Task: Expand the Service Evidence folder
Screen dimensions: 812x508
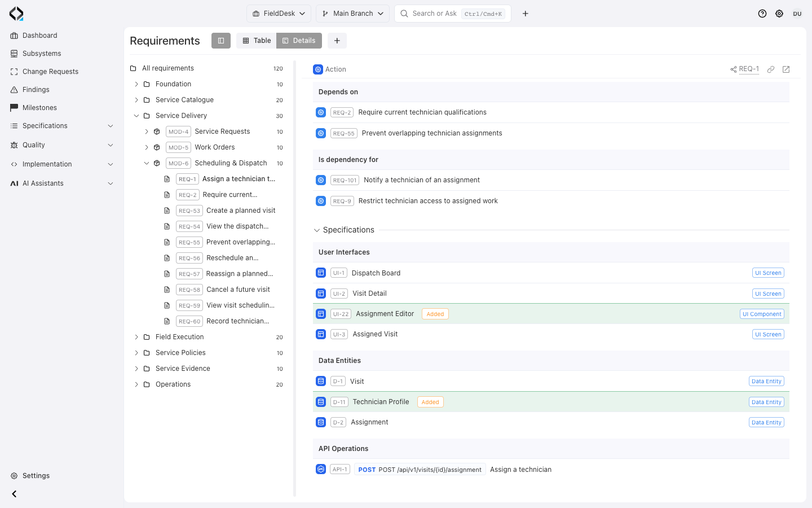Action: tap(136, 369)
